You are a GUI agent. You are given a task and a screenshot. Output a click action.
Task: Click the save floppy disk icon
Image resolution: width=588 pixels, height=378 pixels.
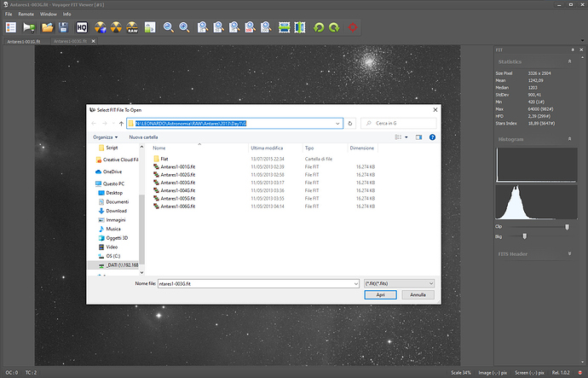pos(63,27)
